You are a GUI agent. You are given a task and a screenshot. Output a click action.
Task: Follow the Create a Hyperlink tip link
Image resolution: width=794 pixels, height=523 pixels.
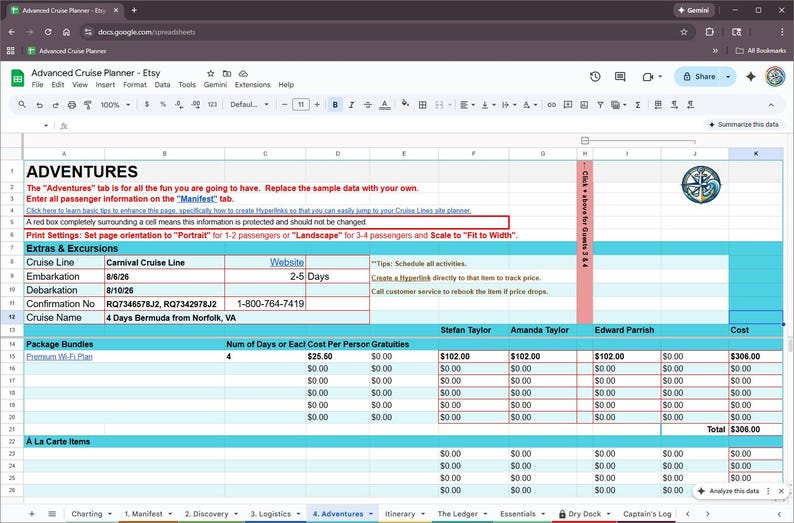(401, 278)
